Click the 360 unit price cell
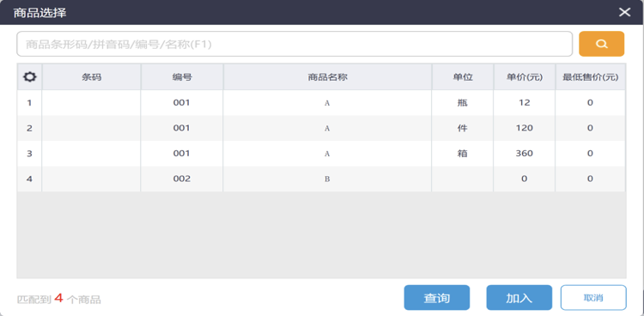 (525, 154)
